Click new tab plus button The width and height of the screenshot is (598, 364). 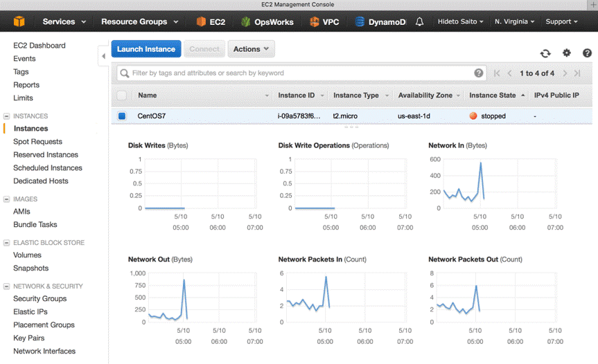(x=592, y=5)
